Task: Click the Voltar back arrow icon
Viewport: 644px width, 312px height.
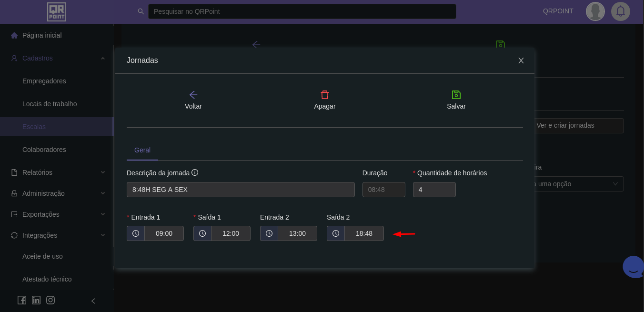Action: pyautogui.click(x=193, y=95)
